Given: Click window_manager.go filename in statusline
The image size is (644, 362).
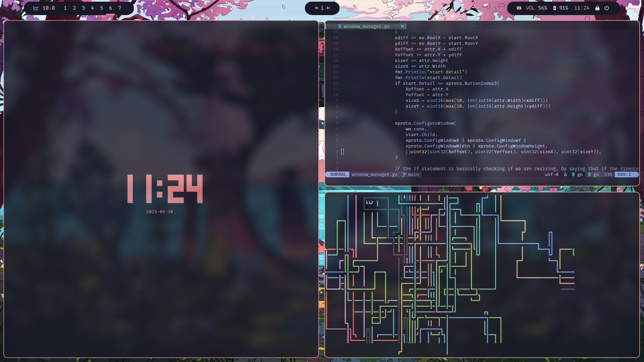Looking at the screenshot, I should 374,174.
